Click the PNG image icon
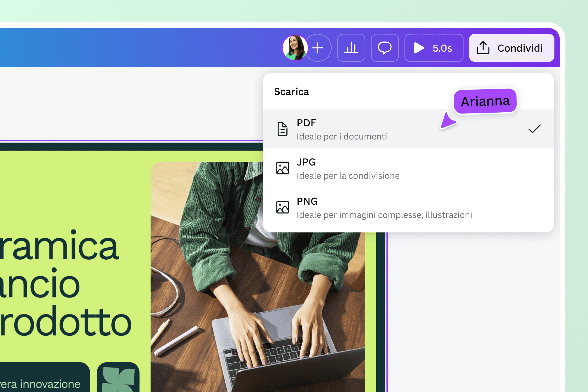This screenshot has height=392, width=588. point(283,207)
